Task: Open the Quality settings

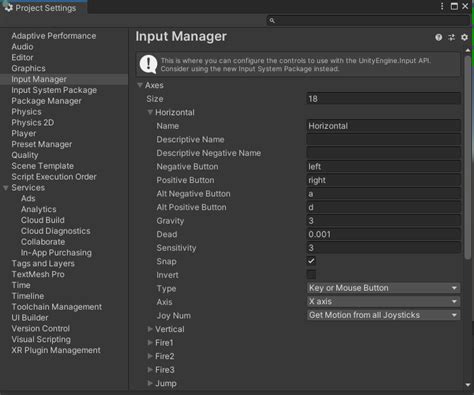Action: (x=25, y=155)
